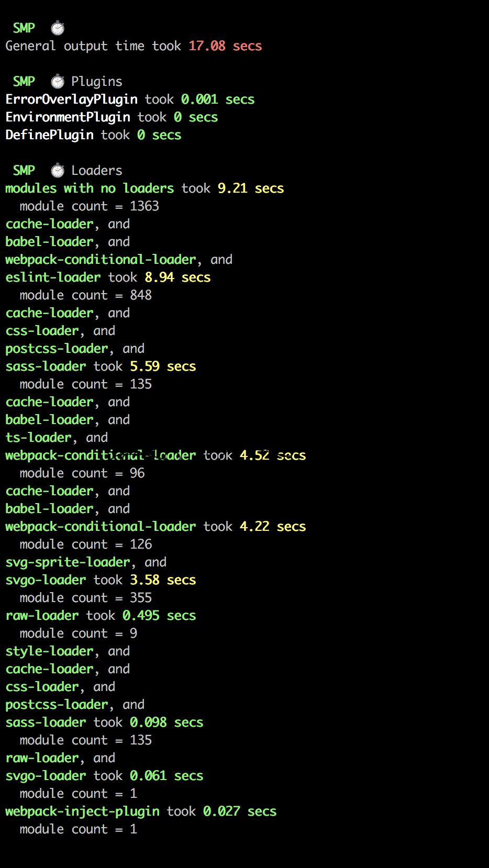This screenshot has width=489, height=868.
Task: Click the webpack-inject-plugin entry
Action: pos(82,811)
